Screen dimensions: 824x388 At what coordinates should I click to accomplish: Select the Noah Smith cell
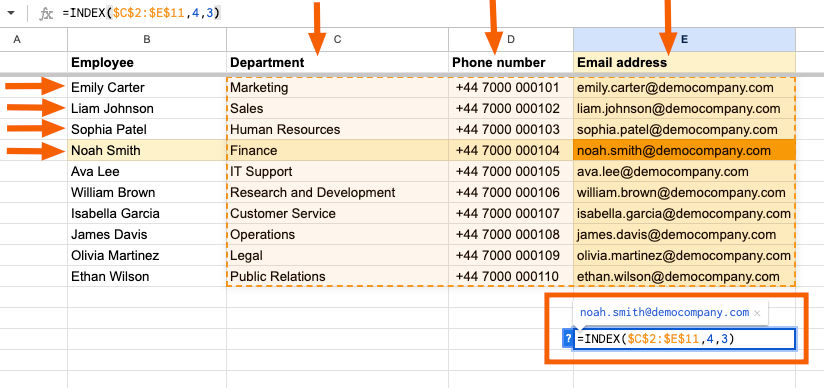147,150
